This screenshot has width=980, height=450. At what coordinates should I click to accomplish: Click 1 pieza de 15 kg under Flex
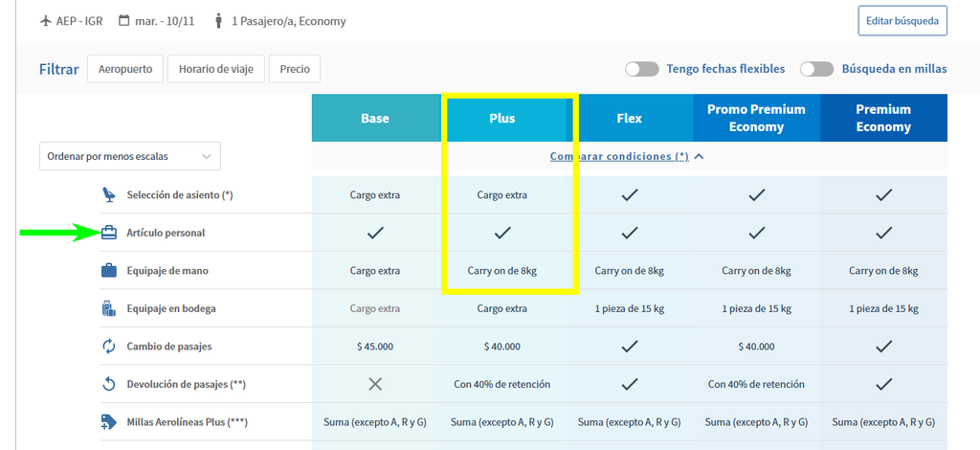coord(630,308)
